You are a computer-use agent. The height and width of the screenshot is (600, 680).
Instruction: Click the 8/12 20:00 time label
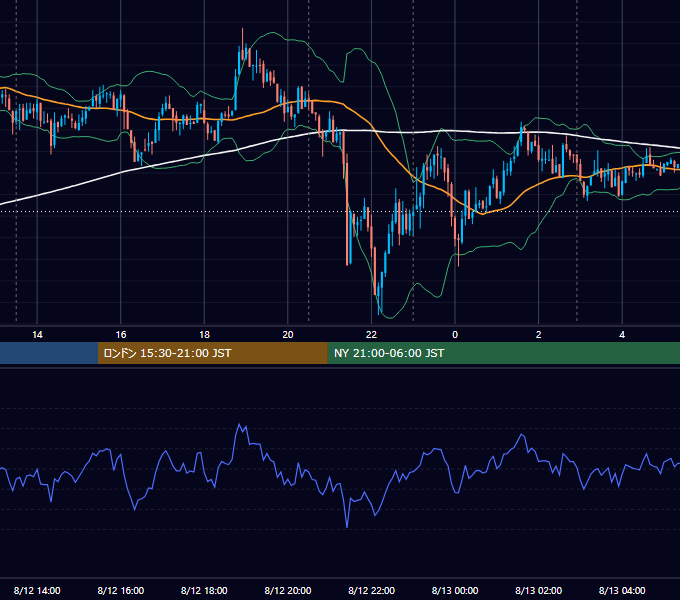(x=288, y=590)
